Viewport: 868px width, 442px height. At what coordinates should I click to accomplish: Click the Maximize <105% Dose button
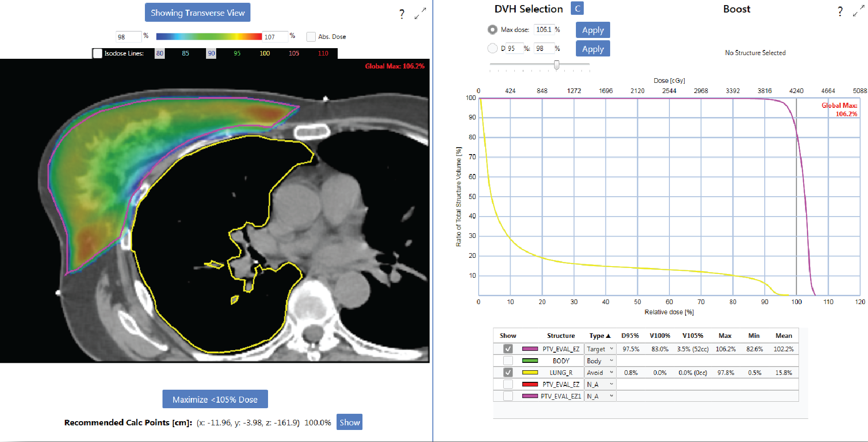pyautogui.click(x=215, y=399)
